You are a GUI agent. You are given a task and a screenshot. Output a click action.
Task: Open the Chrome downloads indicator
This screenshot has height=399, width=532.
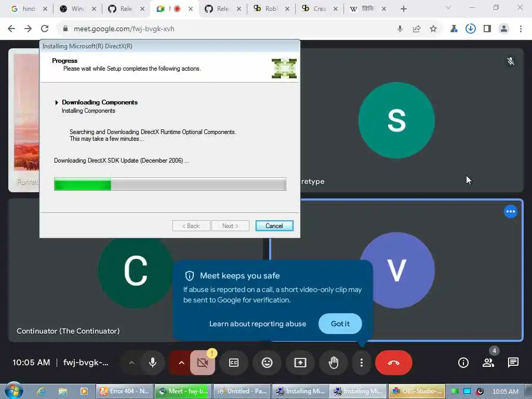pos(471,29)
